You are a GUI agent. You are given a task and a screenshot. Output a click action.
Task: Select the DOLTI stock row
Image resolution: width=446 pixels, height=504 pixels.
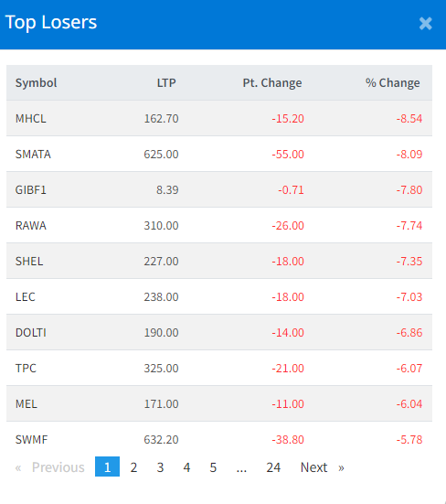[219, 332]
